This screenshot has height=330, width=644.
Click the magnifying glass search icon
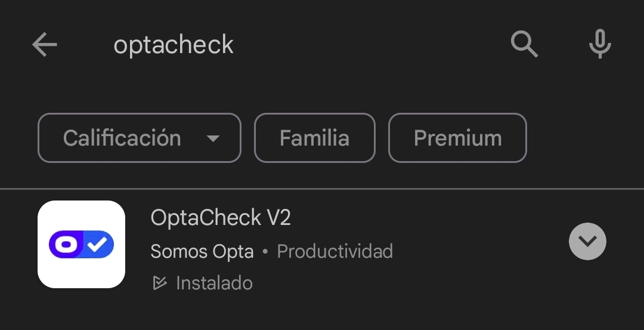(525, 45)
